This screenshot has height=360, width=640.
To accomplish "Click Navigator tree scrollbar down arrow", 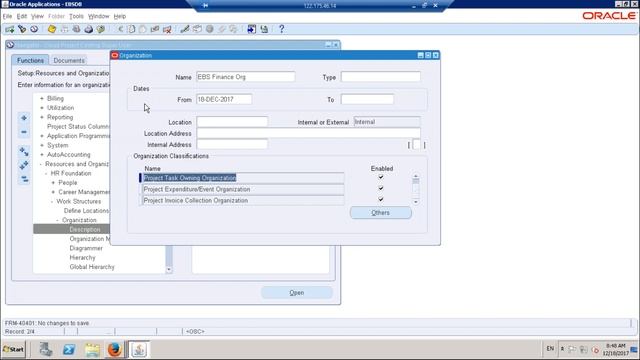I will pos(169,270).
